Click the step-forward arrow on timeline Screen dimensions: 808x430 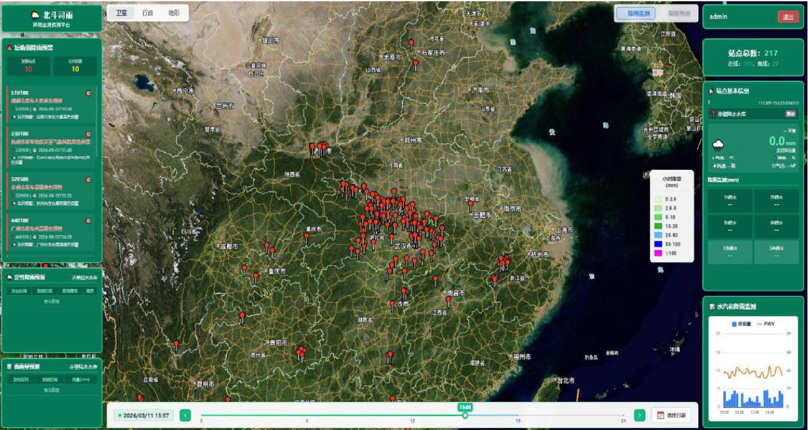tap(639, 415)
